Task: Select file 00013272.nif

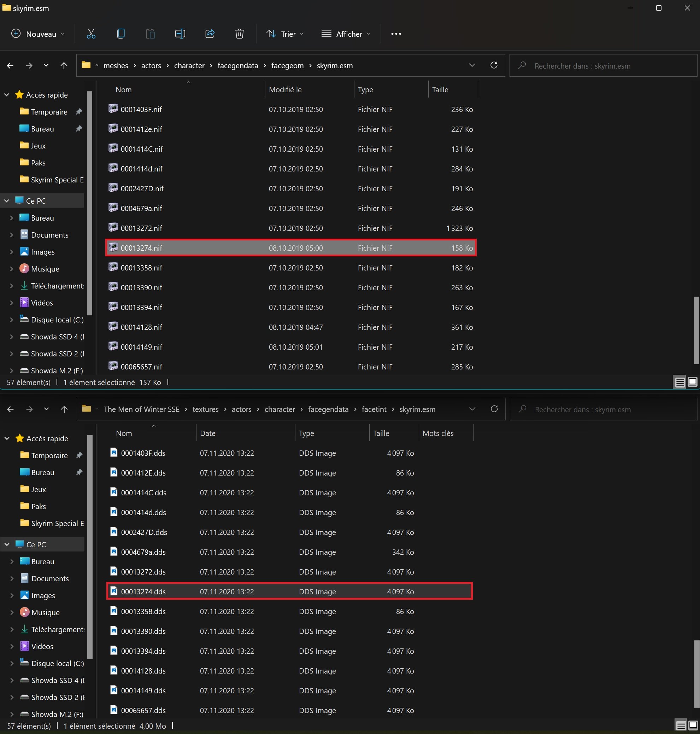Action: click(291, 228)
